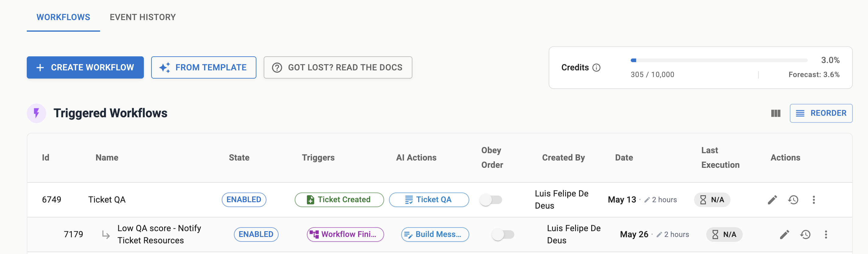Click the Credits info icon

(596, 68)
